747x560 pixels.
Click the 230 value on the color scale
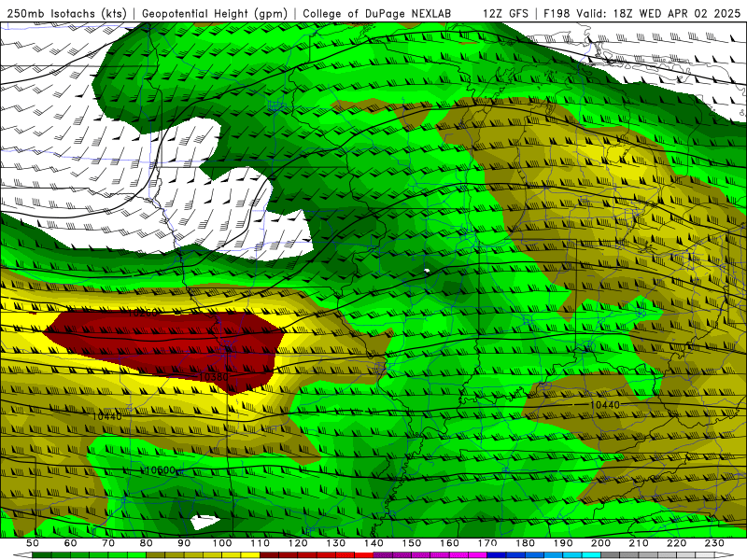[x=715, y=543]
